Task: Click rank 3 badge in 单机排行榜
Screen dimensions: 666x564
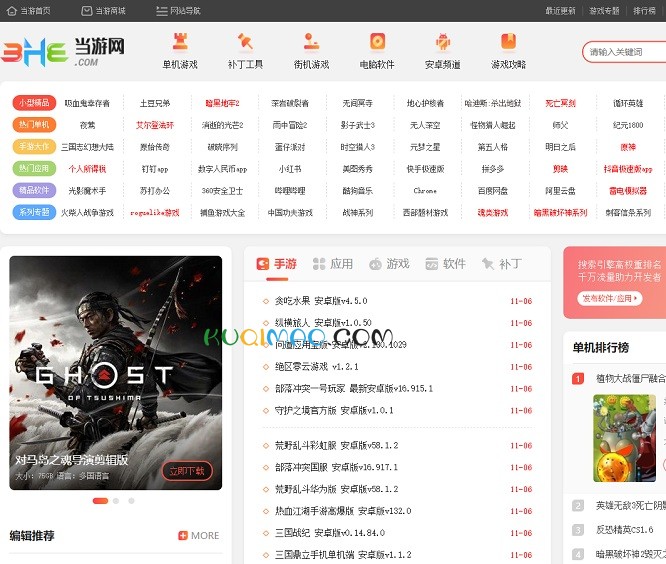Action: pos(578,530)
